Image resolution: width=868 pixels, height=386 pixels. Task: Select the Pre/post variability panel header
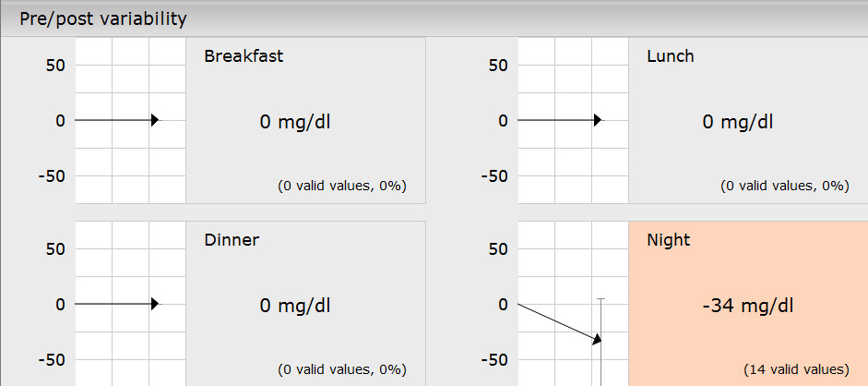[x=103, y=18]
